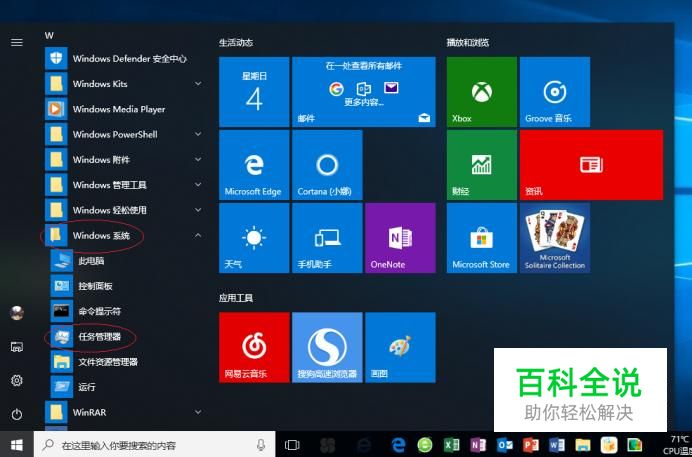Click the Windows Start button
Image resolution: width=692 pixels, height=457 pixels.
click(16, 444)
